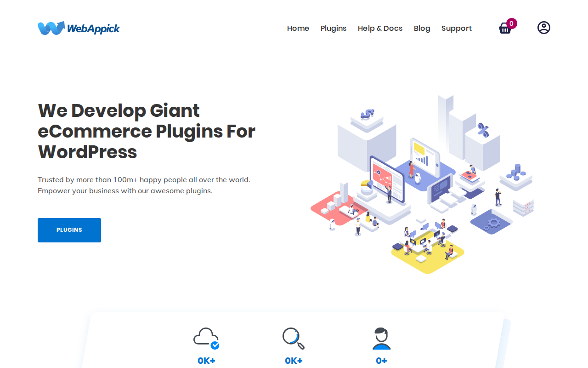588x368 pixels.
Task: Open the Support menu item
Action: coord(457,29)
